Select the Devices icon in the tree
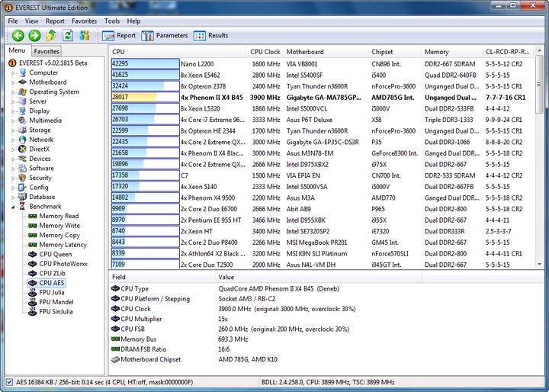Screen dimensions: 549x392 22,159
